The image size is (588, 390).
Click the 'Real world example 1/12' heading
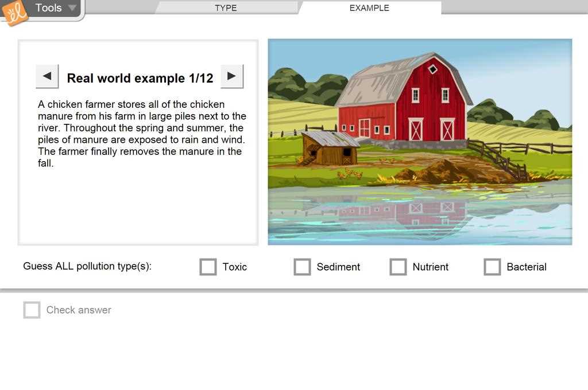click(x=140, y=78)
